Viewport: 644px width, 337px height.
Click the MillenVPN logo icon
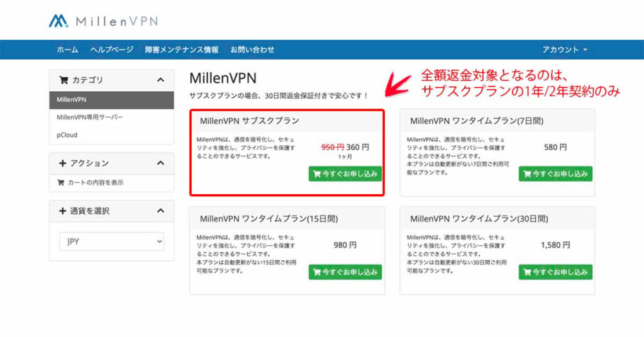click(58, 21)
